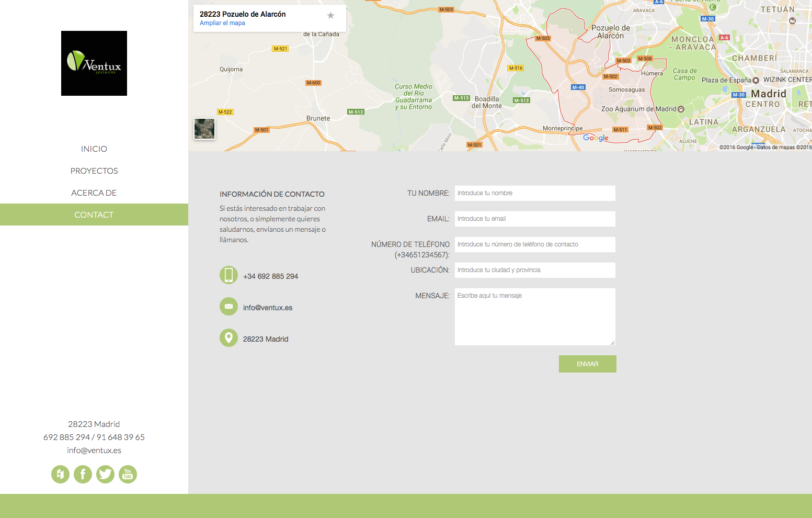Focus the Email input field
812x518 pixels.
pos(535,219)
